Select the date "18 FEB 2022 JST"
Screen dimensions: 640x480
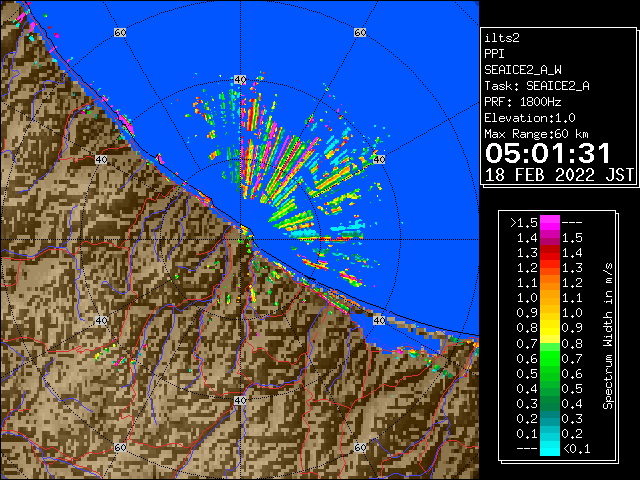[559, 175]
